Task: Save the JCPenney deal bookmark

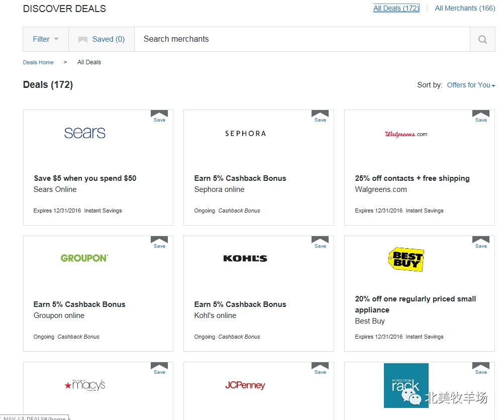Action: 320,368
